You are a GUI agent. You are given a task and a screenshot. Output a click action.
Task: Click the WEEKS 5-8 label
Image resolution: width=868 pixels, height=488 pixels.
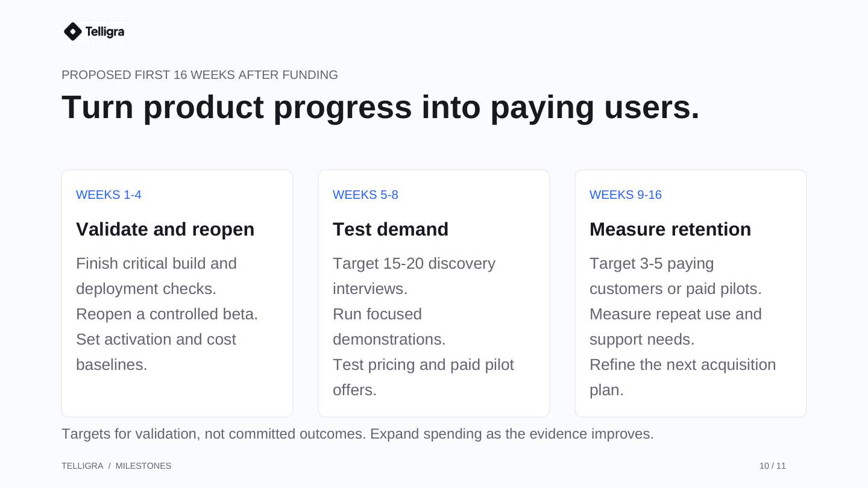click(x=365, y=195)
